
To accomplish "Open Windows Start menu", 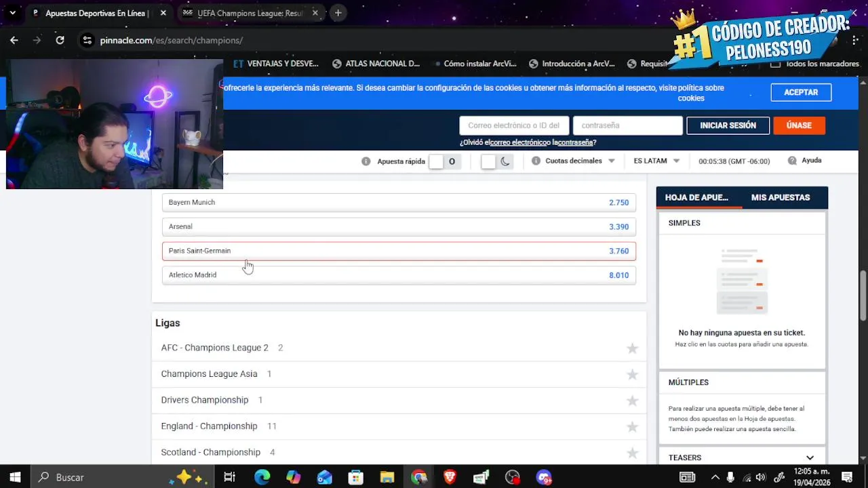I will 15,477.
